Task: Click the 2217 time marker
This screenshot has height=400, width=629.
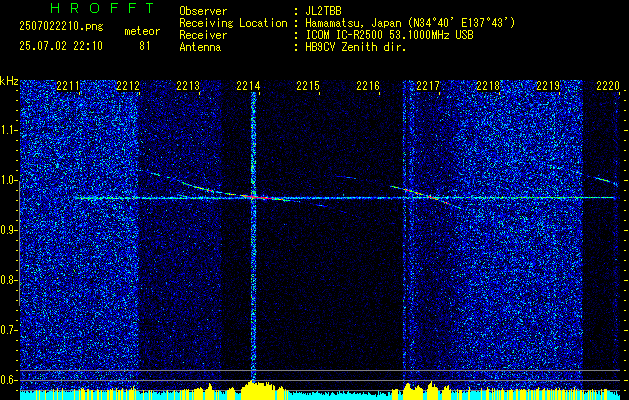Action: (428, 86)
